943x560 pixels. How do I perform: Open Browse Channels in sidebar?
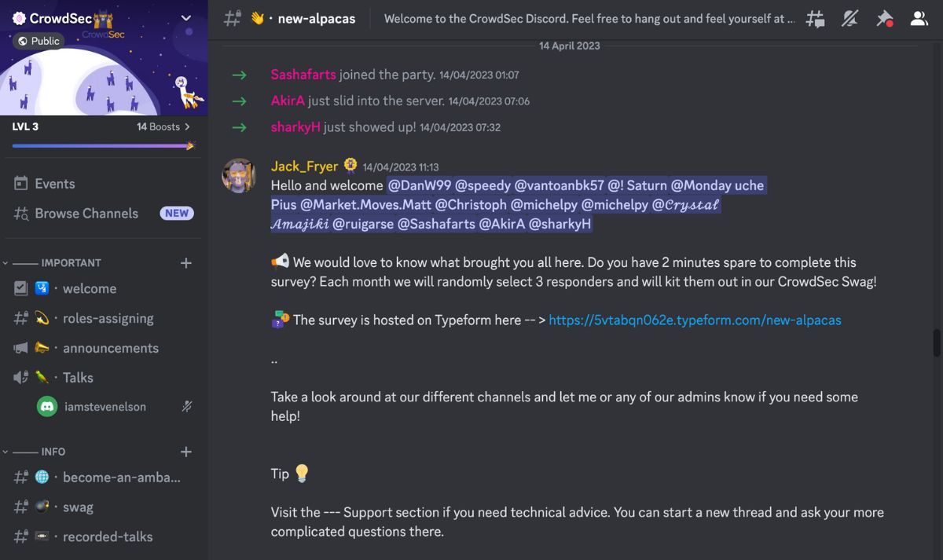point(86,214)
